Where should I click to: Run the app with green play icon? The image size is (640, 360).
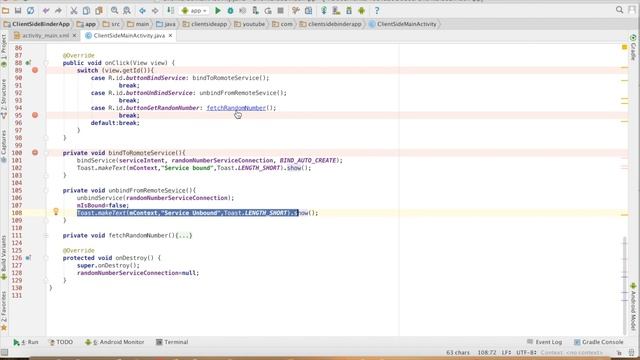[218, 10]
